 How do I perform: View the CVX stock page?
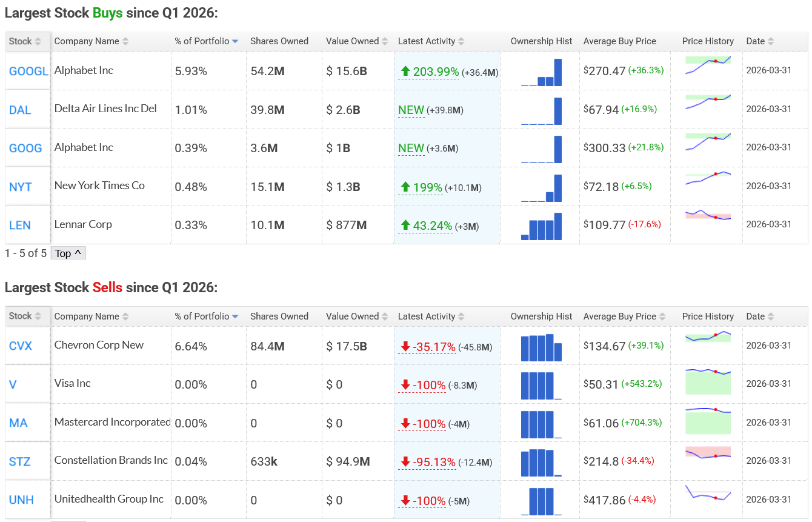click(x=21, y=346)
